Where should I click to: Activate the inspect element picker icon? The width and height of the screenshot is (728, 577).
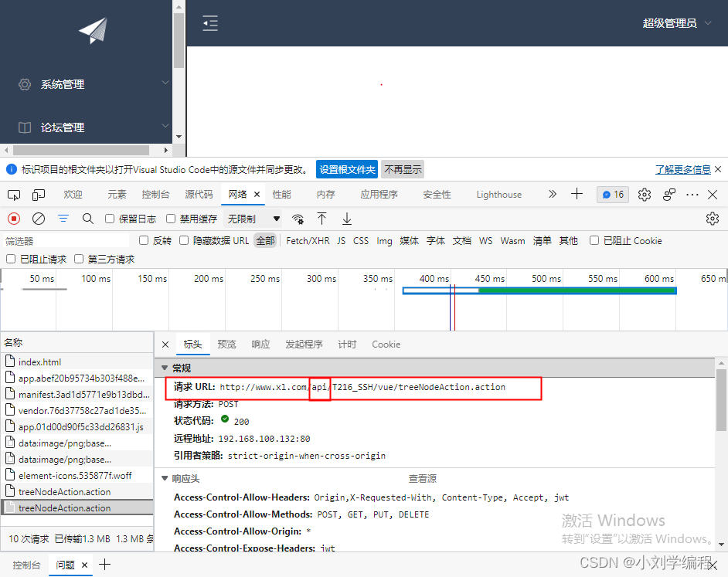14,195
